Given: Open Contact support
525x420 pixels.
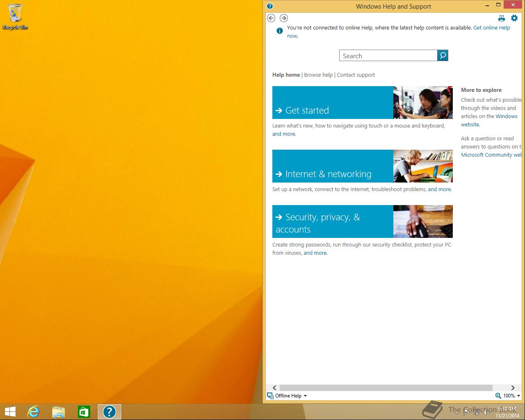Looking at the screenshot, I should tap(356, 75).
